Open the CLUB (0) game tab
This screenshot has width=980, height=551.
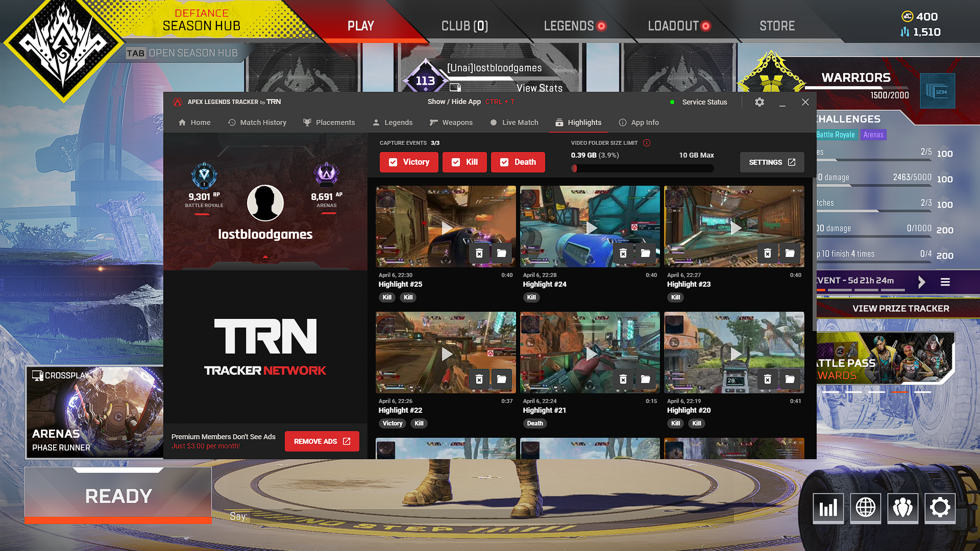click(464, 26)
